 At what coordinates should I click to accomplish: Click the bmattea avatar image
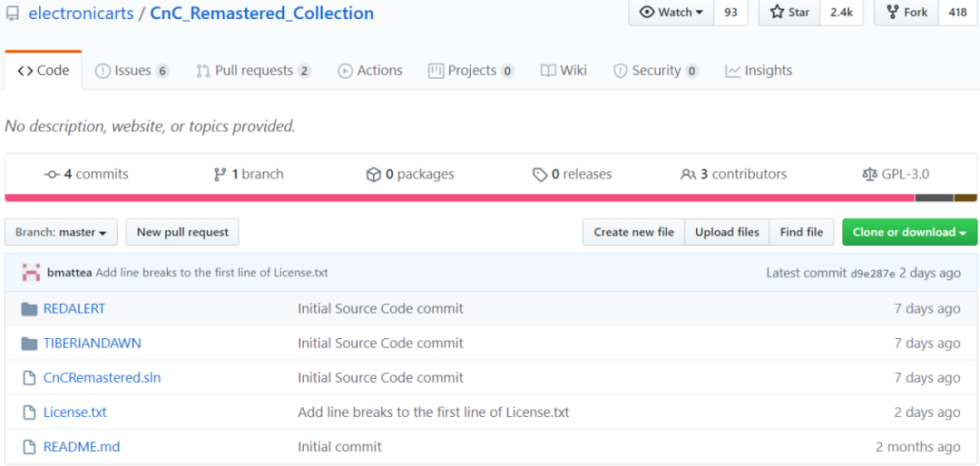coord(31,273)
